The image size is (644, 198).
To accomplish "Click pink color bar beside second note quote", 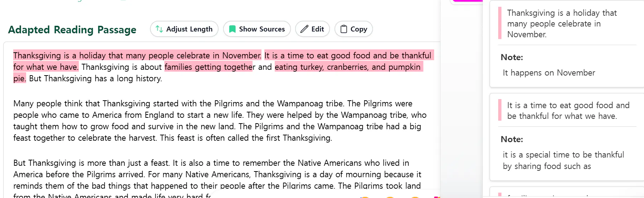I will point(500,110).
